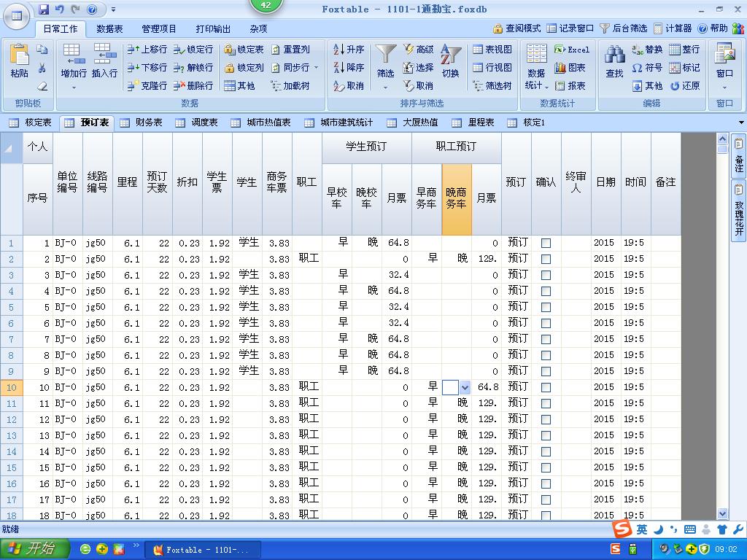
Task: Click the 查找 binoculars search icon
Action: click(x=614, y=55)
